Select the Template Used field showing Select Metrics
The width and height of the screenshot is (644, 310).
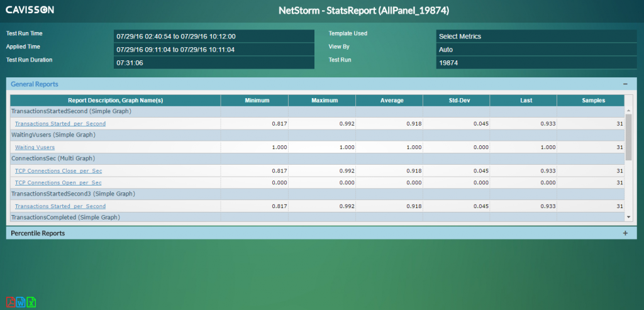[536, 36]
